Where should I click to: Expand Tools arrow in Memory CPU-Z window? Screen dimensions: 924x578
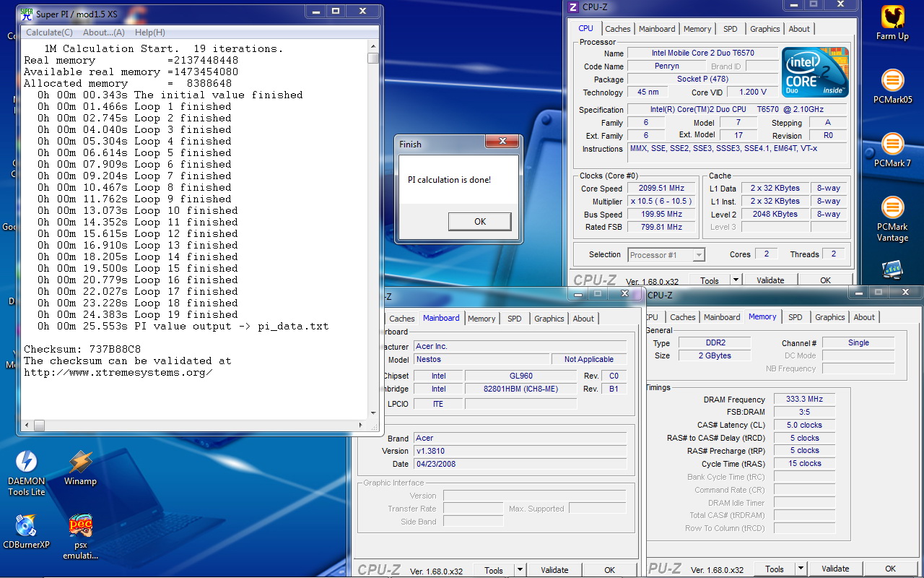pos(801,569)
